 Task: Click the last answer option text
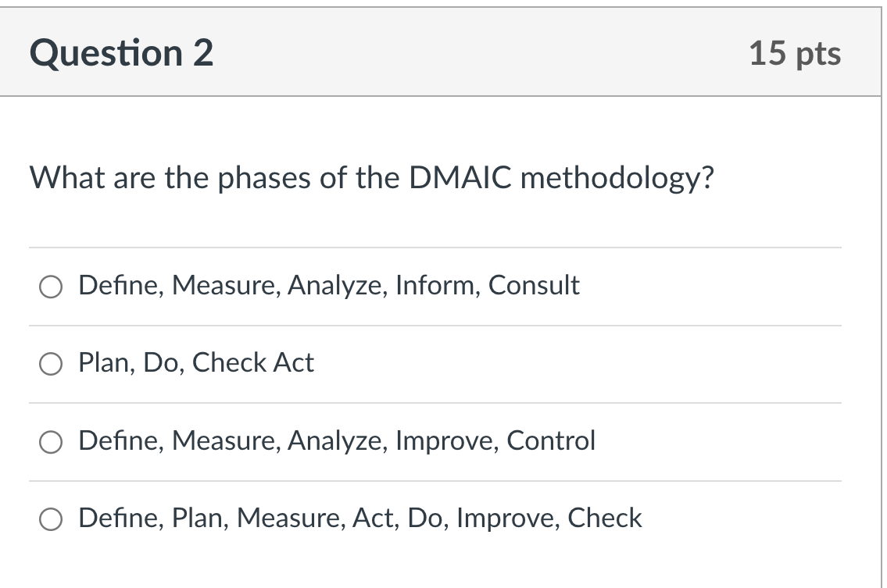[x=359, y=519]
